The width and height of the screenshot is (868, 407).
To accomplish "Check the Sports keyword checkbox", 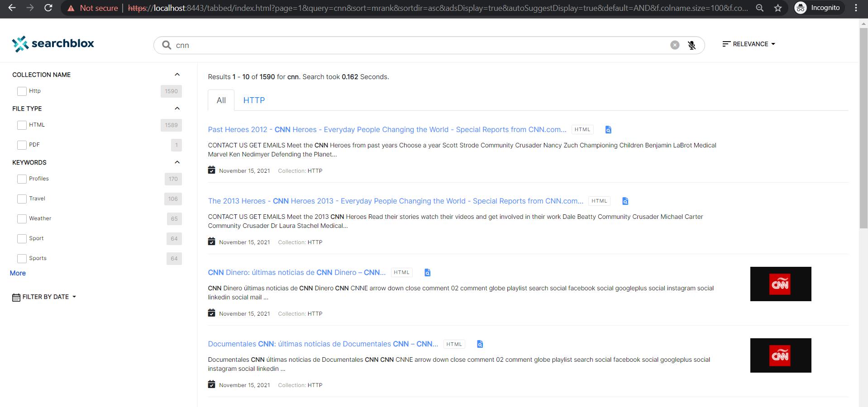I will point(22,259).
